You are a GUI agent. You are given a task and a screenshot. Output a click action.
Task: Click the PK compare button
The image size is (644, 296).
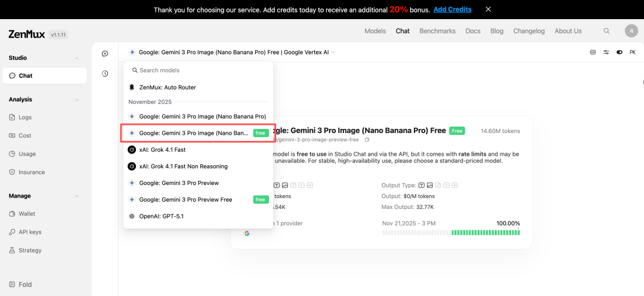coord(633,52)
